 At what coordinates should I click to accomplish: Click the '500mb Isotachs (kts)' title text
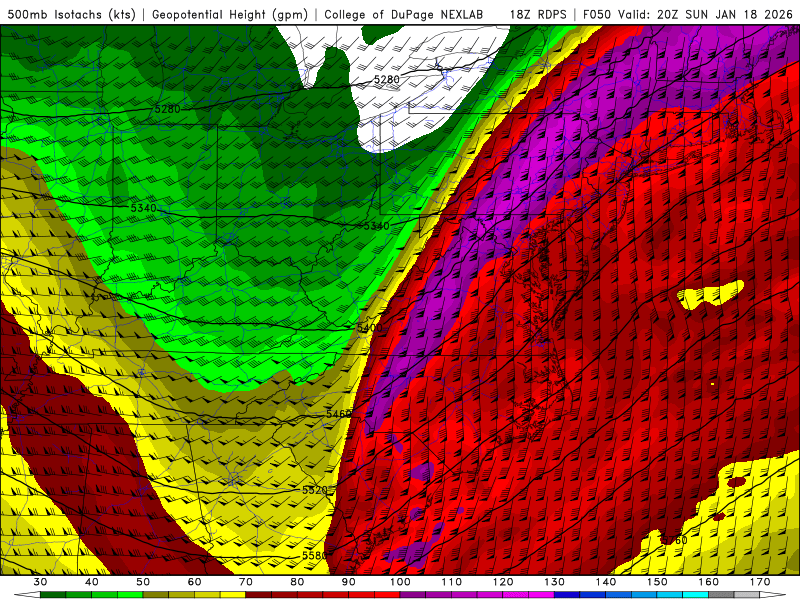coord(71,15)
